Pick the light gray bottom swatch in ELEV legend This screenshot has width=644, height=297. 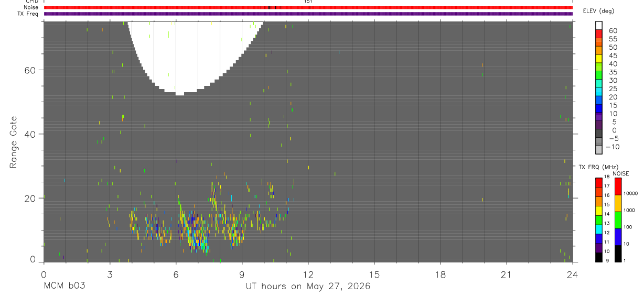(x=599, y=150)
